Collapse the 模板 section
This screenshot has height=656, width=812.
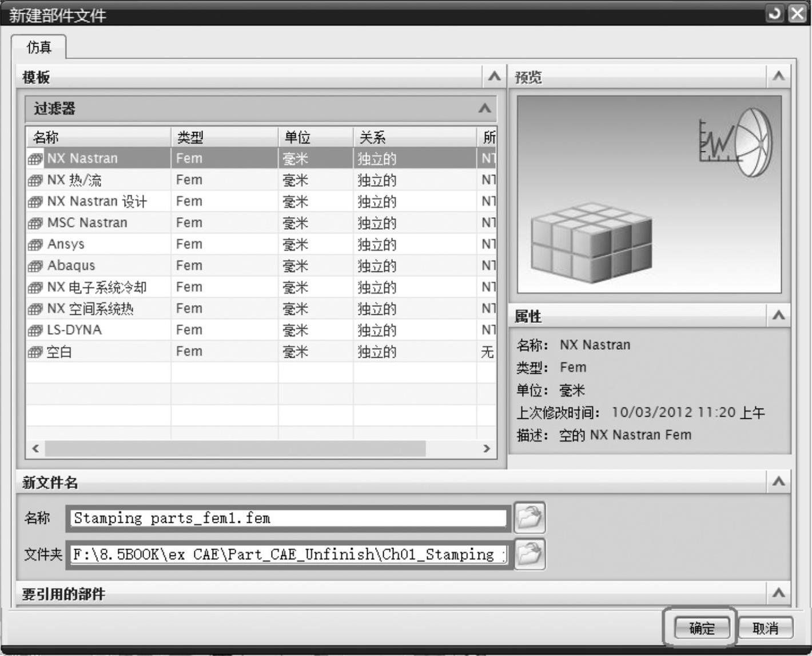(494, 77)
